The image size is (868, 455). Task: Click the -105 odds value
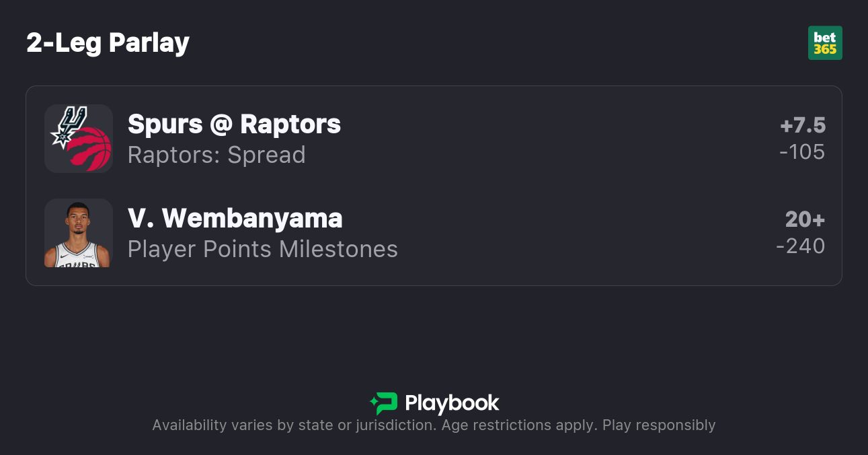802,152
